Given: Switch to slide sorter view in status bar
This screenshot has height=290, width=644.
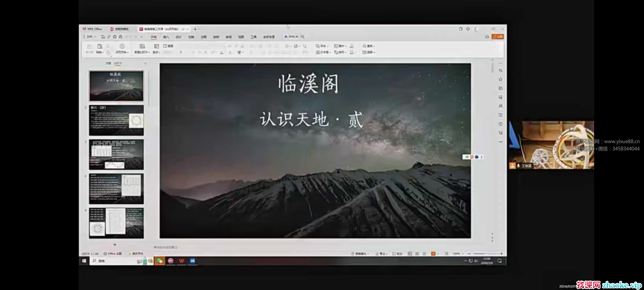Looking at the screenshot, I should [417, 253].
